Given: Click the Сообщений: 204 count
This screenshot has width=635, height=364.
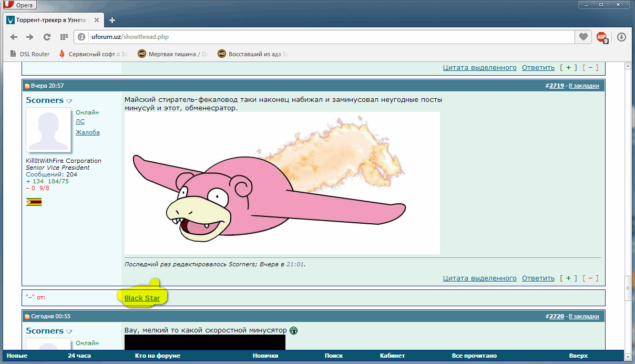Looking at the screenshot, I should pos(52,174).
